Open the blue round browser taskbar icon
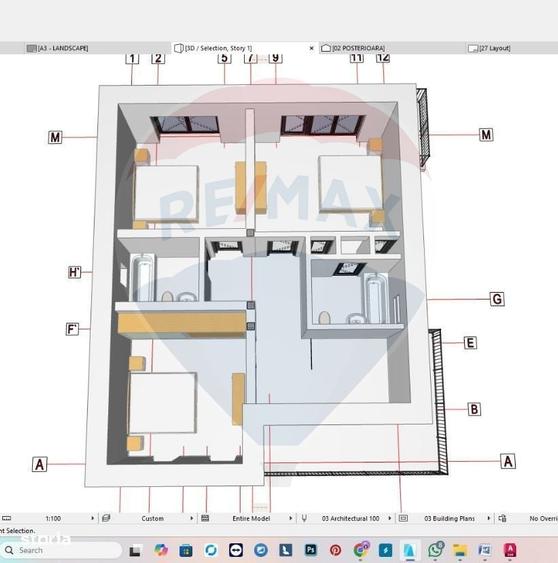558x563 pixels. click(x=261, y=550)
